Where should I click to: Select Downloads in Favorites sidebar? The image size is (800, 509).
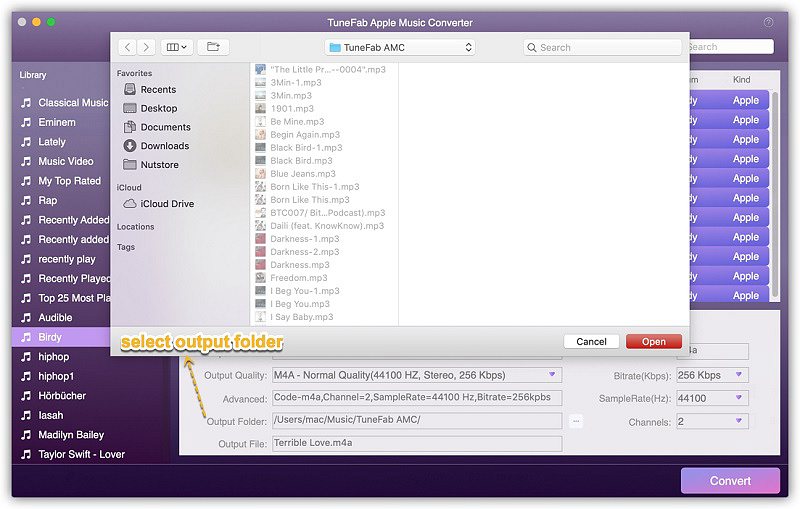click(164, 146)
